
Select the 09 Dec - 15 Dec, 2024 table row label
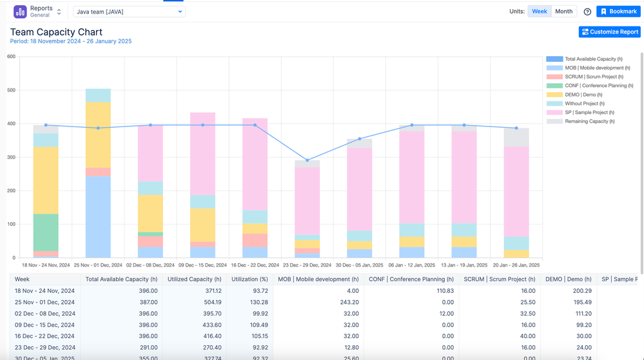(x=45, y=325)
